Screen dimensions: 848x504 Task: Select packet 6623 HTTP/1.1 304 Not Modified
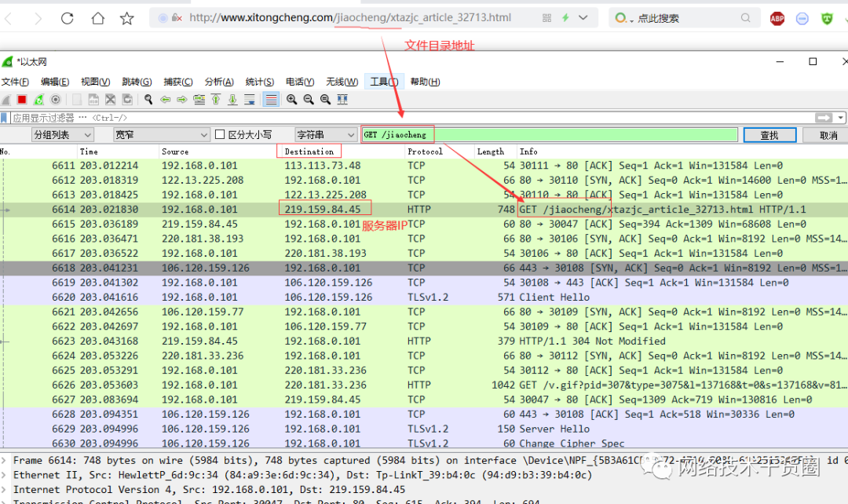[x=424, y=341]
